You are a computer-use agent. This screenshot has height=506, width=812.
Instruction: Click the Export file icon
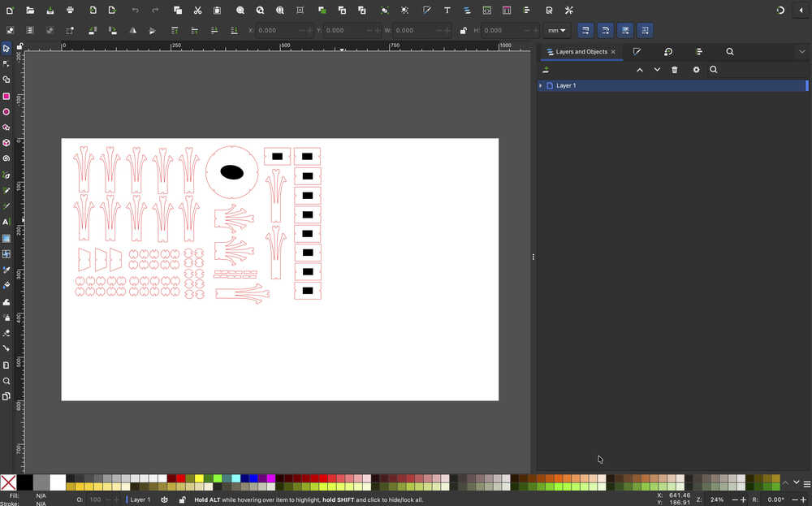tap(112, 11)
